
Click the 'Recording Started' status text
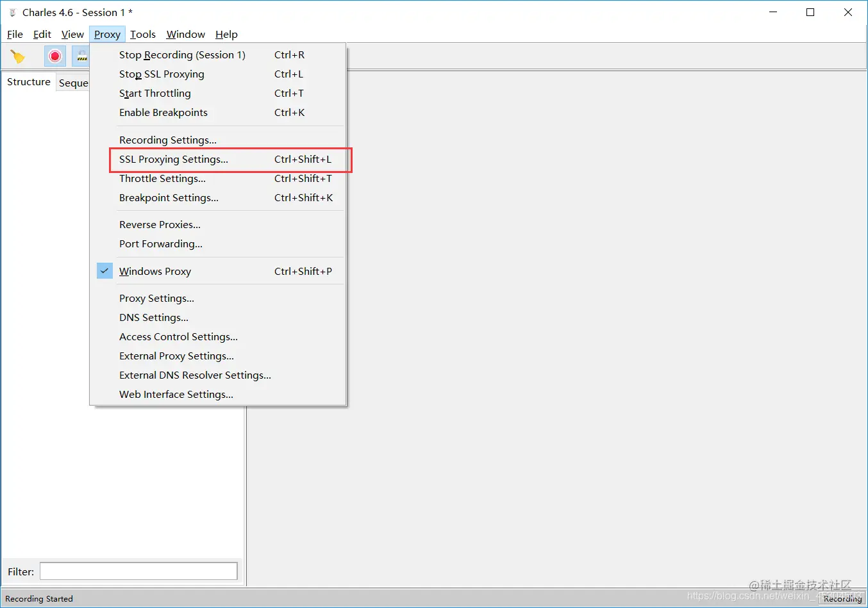39,598
